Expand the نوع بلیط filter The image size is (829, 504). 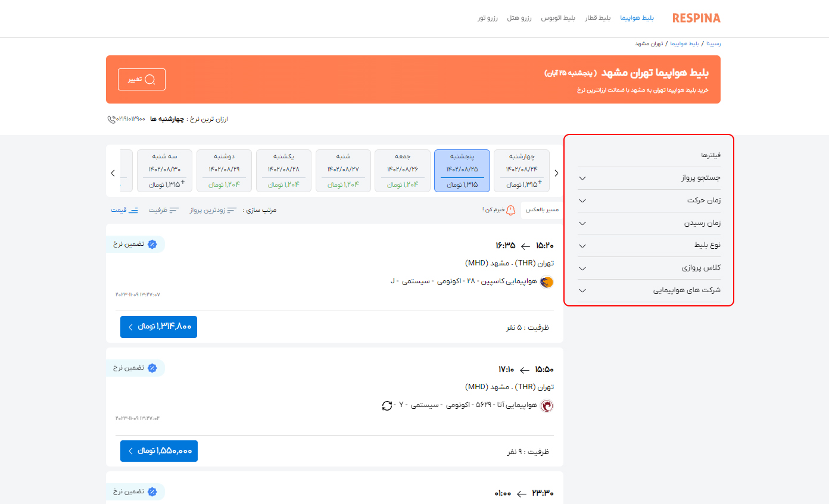[x=649, y=245]
